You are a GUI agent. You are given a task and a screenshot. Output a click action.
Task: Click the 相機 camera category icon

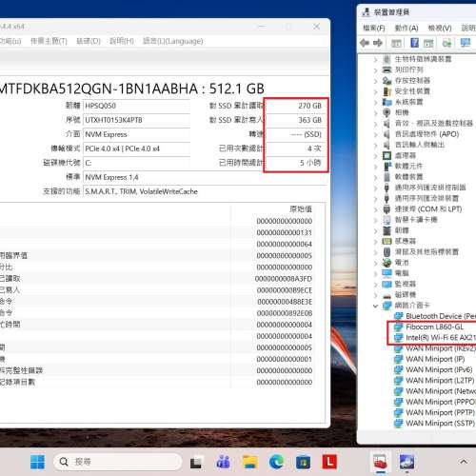pyautogui.click(x=387, y=112)
